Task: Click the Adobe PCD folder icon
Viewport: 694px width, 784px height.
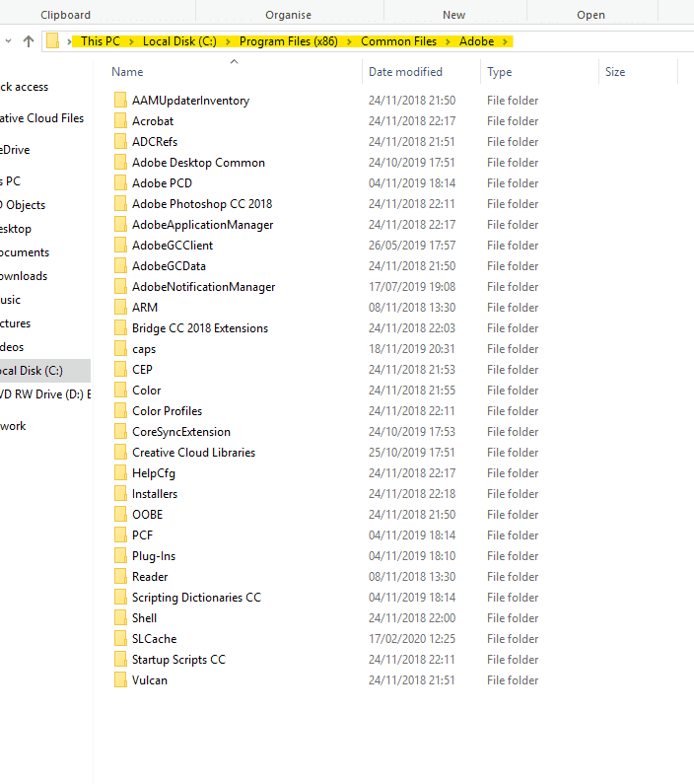Action: point(120,183)
